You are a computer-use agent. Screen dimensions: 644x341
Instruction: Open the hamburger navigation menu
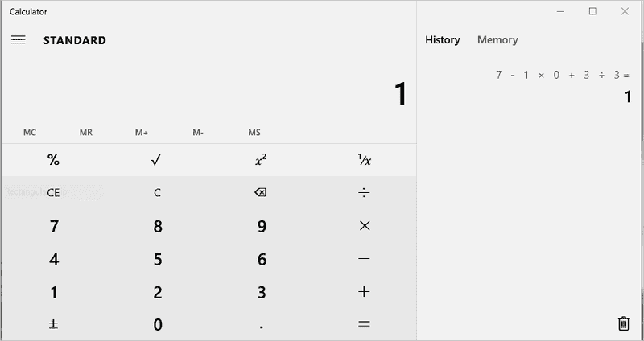pos(18,40)
